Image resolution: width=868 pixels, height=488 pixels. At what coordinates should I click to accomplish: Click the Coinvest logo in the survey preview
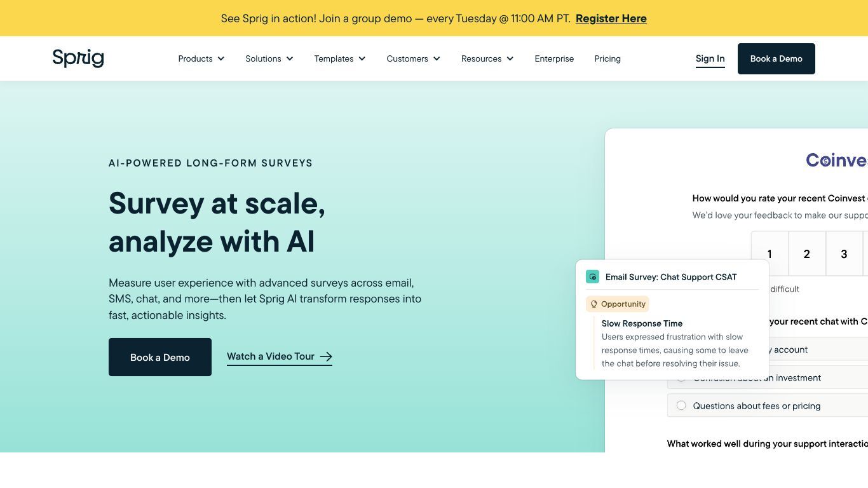[836, 159]
